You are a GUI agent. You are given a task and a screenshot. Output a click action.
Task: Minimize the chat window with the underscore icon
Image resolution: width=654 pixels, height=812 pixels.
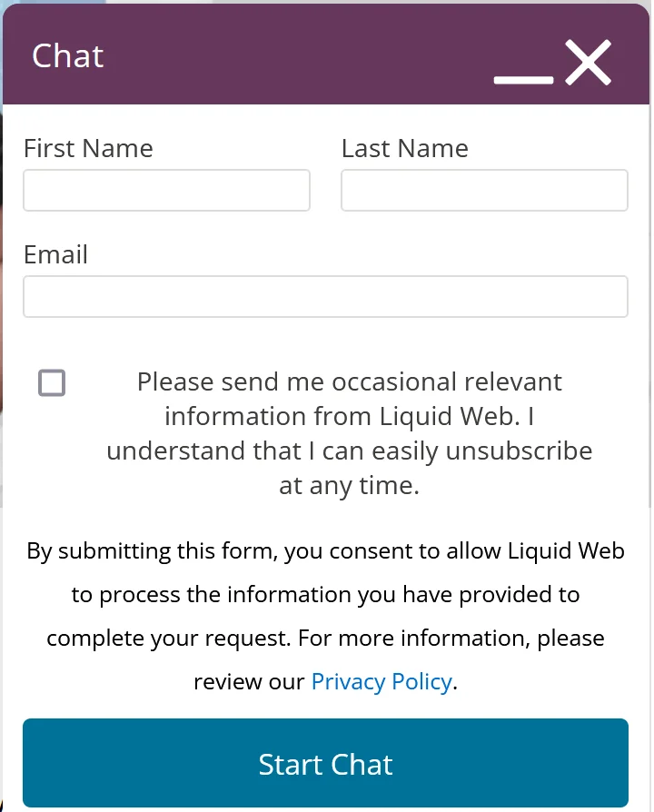[523, 80]
